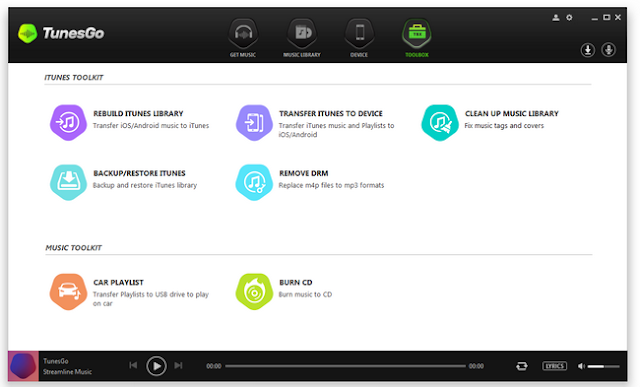Toggle the repeat mode icon
The height and width of the screenshot is (387, 640).
(x=522, y=366)
